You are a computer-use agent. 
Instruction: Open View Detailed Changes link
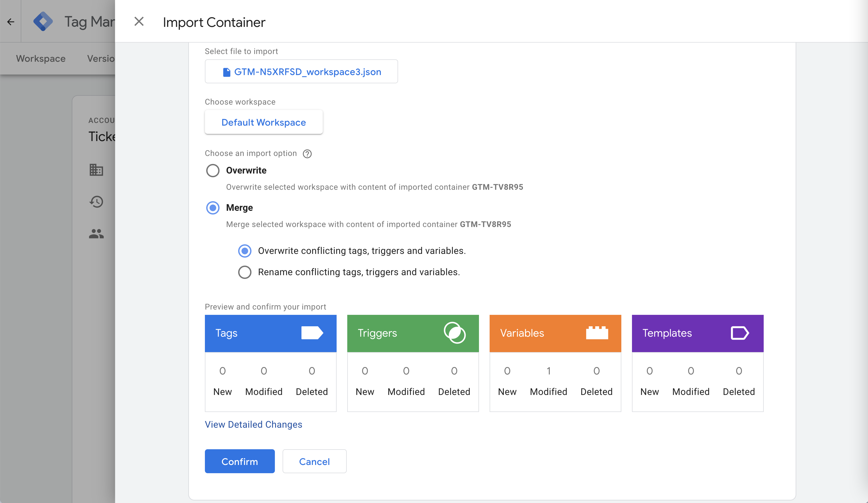tap(254, 424)
